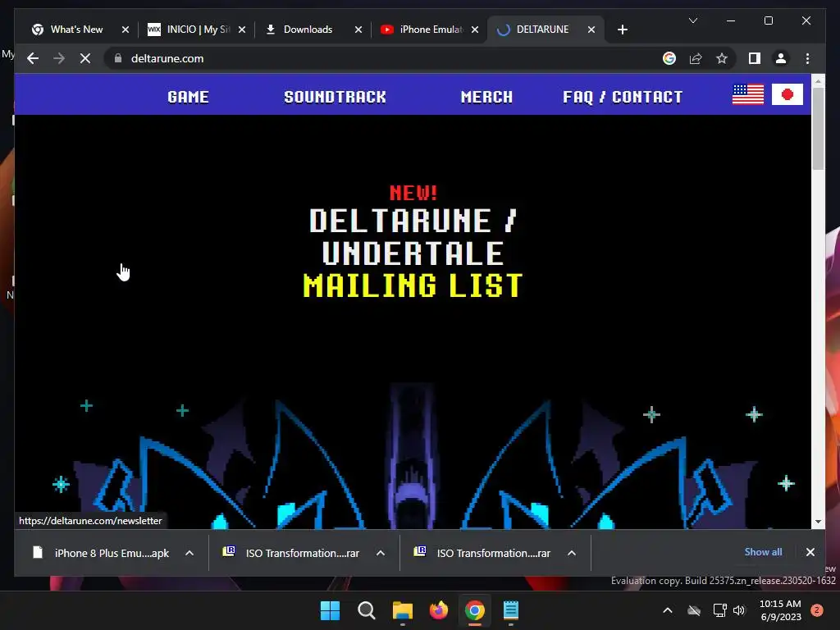Switch site language with the Japan flag
Viewport: 840px width, 630px height.
787,95
